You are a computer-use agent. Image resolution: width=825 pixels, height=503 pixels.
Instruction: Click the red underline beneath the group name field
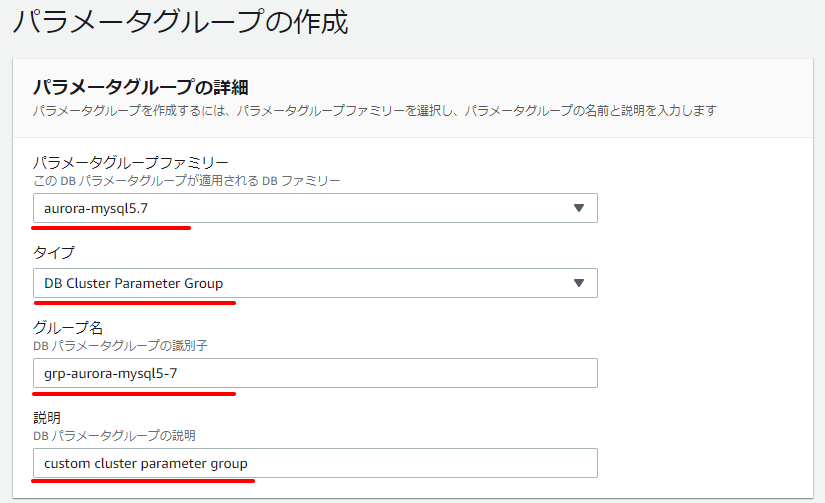click(134, 393)
